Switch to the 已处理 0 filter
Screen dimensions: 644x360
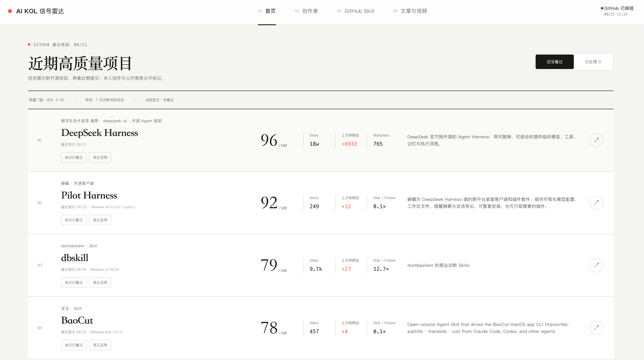coord(593,62)
